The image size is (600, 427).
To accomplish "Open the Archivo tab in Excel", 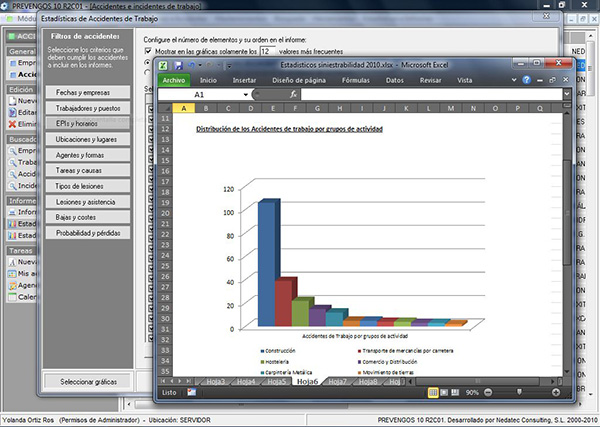I will 174,80.
